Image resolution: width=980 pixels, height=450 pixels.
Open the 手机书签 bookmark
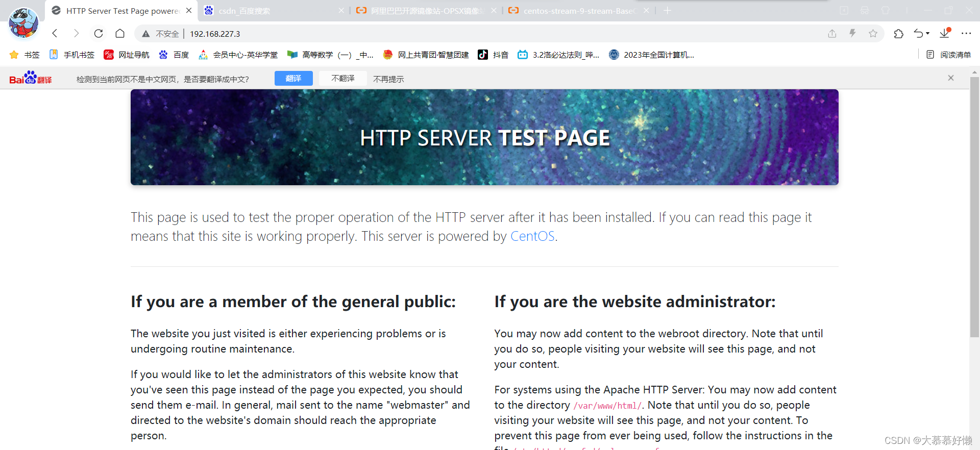71,55
